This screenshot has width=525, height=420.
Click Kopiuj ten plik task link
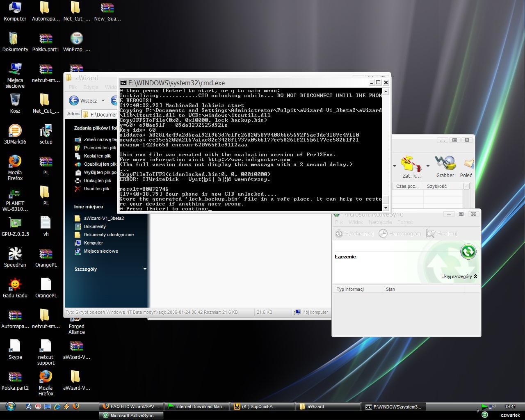93,156
